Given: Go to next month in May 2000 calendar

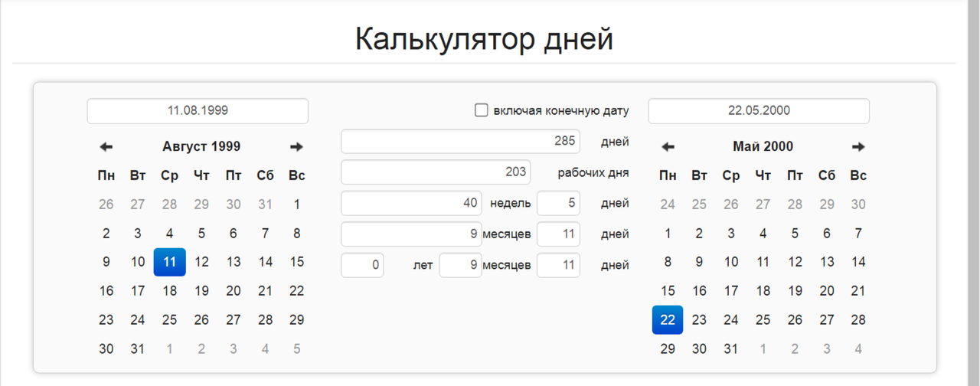Looking at the screenshot, I should [858, 146].
